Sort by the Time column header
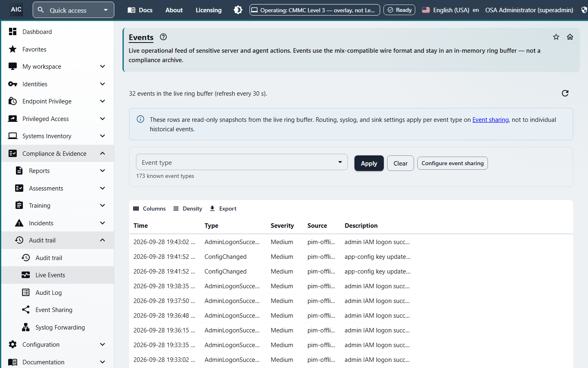 point(141,226)
